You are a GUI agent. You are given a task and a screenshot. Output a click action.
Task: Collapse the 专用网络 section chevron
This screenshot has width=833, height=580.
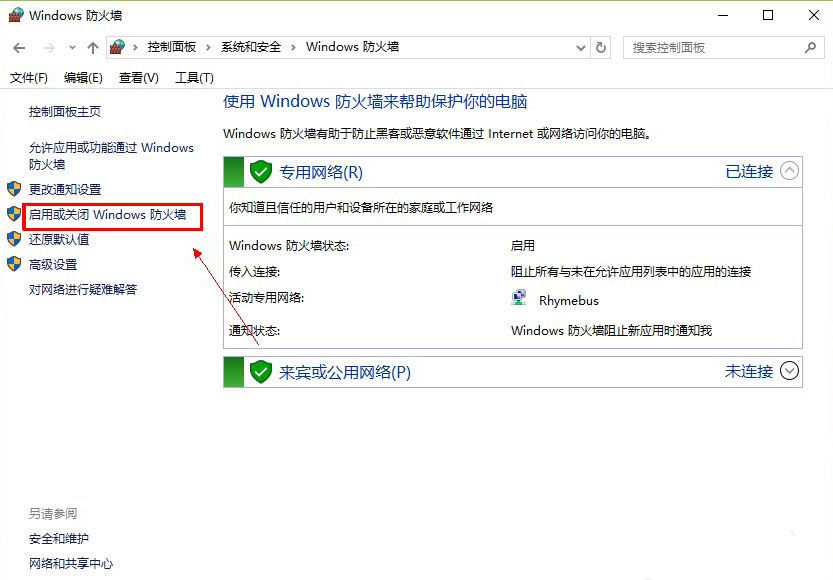click(x=789, y=171)
